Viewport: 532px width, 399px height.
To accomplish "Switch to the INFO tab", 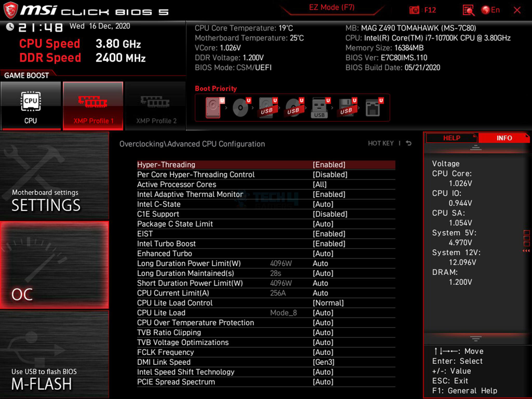I will (504, 138).
